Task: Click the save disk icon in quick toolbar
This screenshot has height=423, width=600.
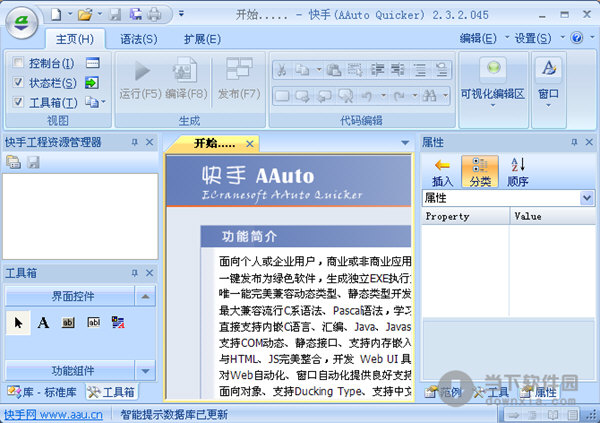Action: click(x=114, y=15)
